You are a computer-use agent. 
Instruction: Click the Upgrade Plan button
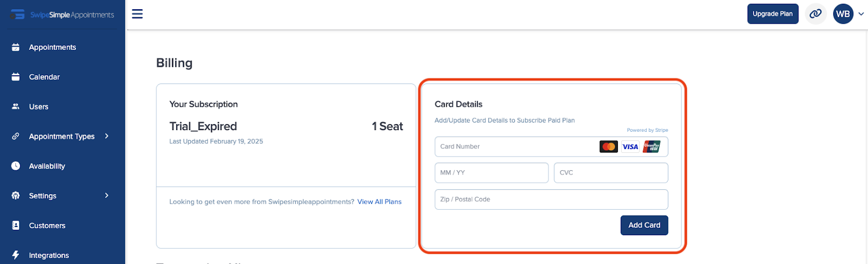click(x=773, y=14)
